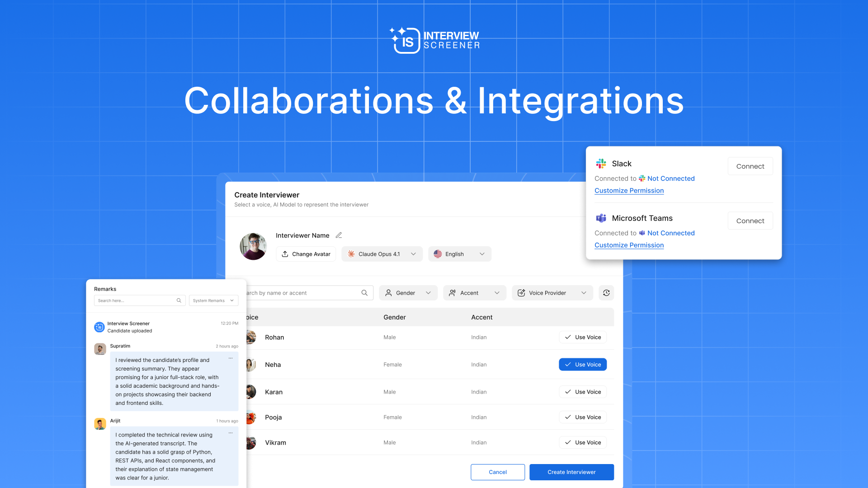Click the Gender filter person icon
This screenshot has height=488, width=868.
pyautogui.click(x=388, y=293)
